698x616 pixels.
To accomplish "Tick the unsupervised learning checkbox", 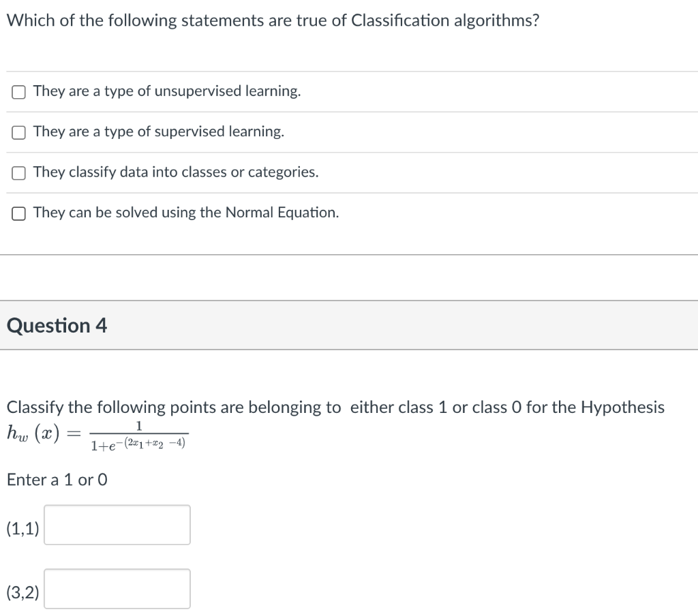I will (18, 92).
